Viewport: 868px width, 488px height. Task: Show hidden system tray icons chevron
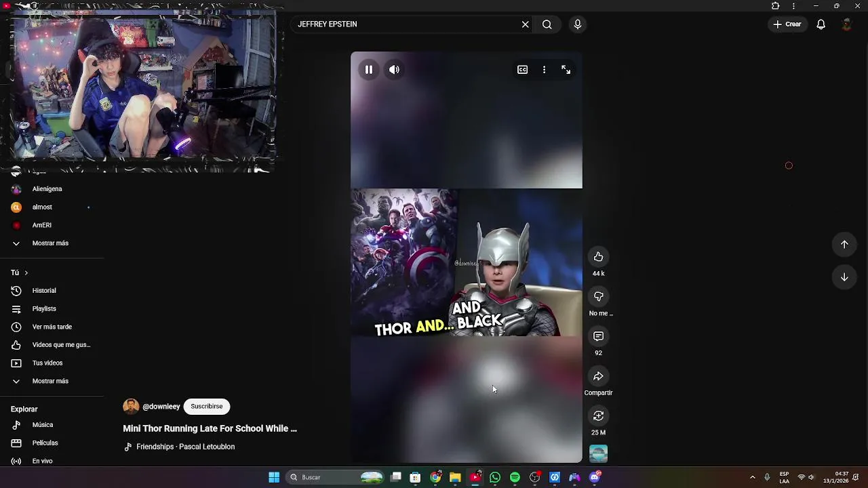(x=752, y=477)
